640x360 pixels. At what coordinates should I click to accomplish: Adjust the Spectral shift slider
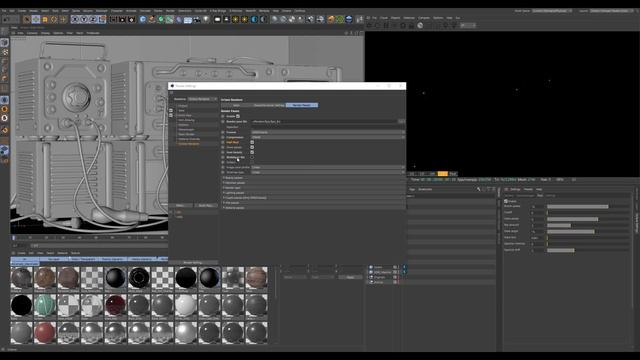pyautogui.click(x=588, y=250)
